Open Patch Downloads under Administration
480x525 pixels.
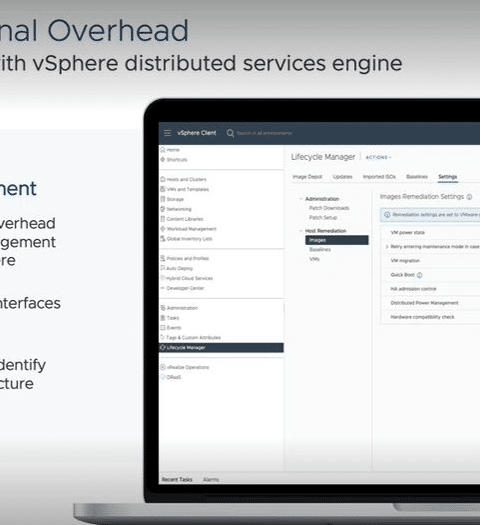[329, 208]
